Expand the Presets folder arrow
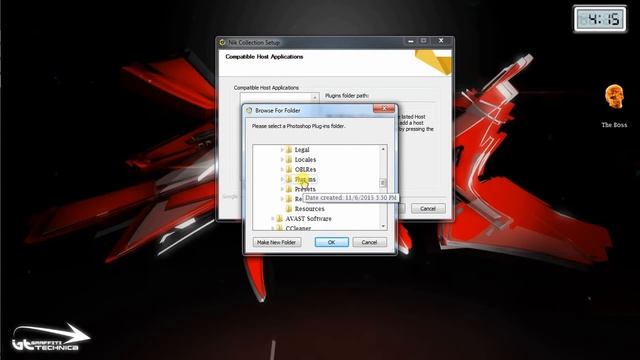The image size is (640, 360). (x=282, y=189)
